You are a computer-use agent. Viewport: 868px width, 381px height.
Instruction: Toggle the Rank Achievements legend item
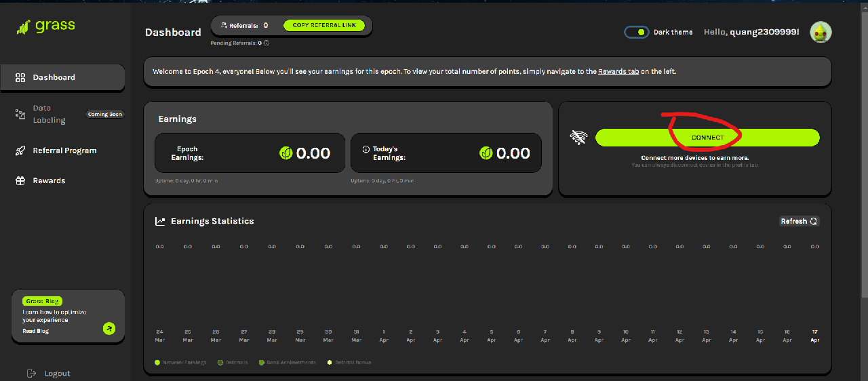point(288,363)
